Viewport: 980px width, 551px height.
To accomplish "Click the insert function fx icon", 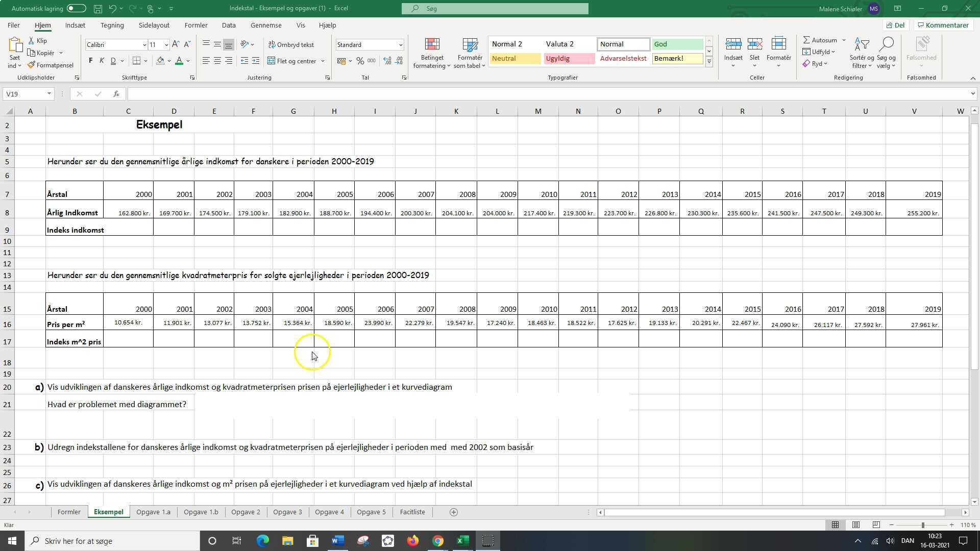I will [116, 94].
